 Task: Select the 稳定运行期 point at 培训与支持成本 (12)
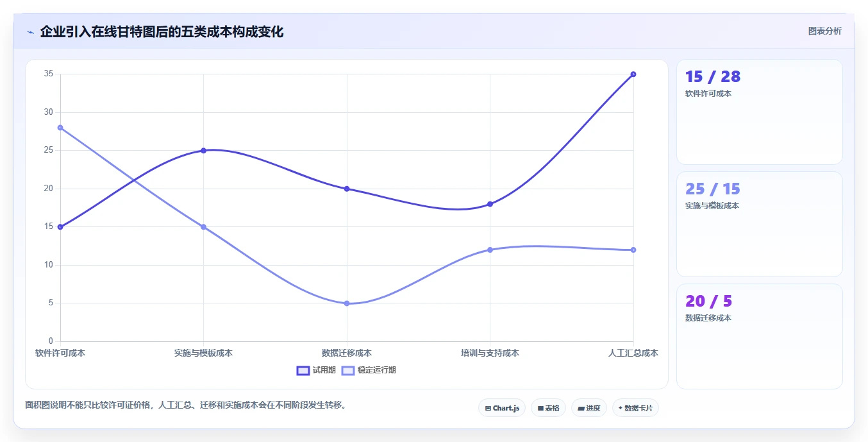pos(490,250)
